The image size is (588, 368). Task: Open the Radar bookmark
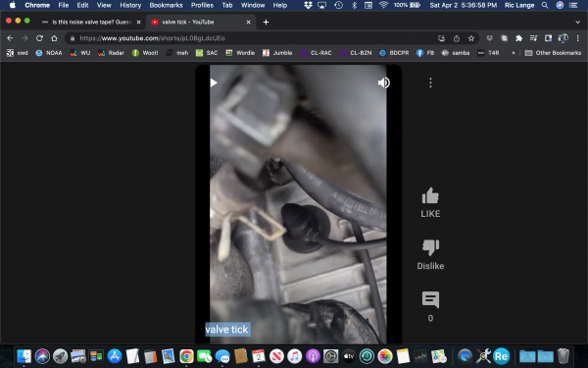pos(111,53)
